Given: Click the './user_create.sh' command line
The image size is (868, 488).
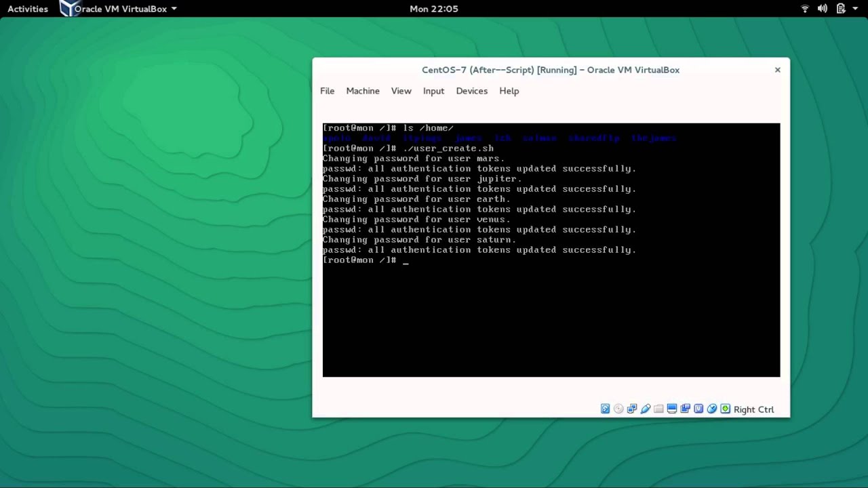Looking at the screenshot, I should point(408,148).
